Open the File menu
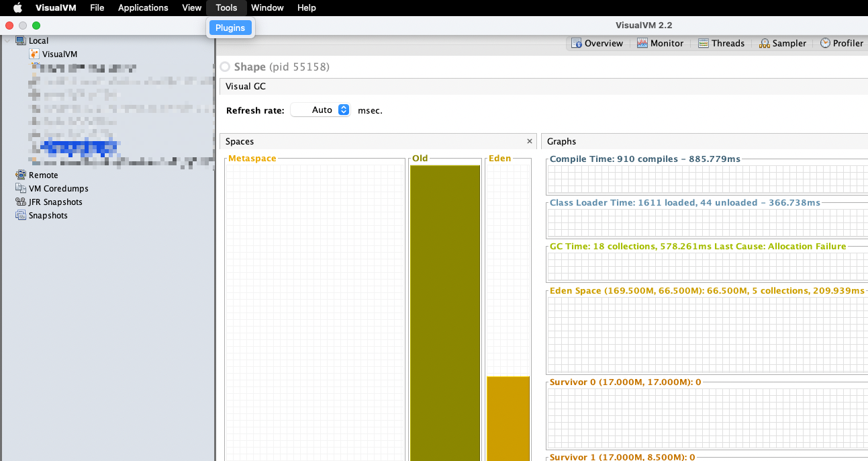 pyautogui.click(x=97, y=7)
